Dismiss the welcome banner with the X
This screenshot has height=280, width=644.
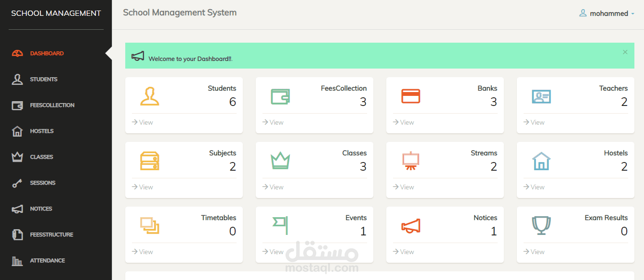point(625,52)
